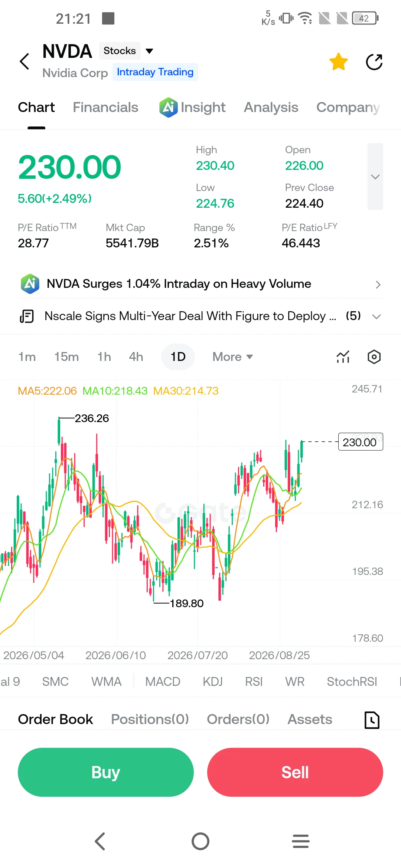
Task: Select the 4h timeframe
Action: (x=136, y=357)
